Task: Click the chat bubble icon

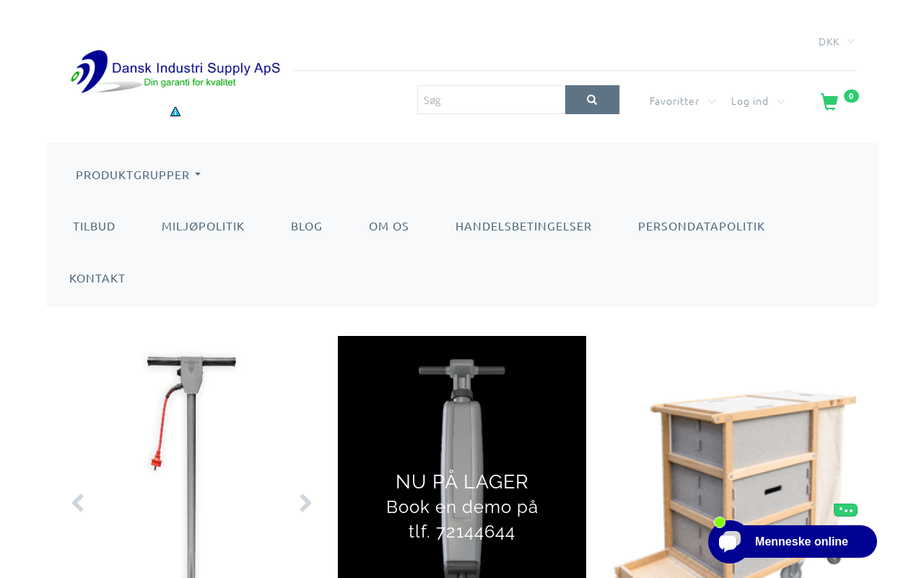Action: point(729,542)
